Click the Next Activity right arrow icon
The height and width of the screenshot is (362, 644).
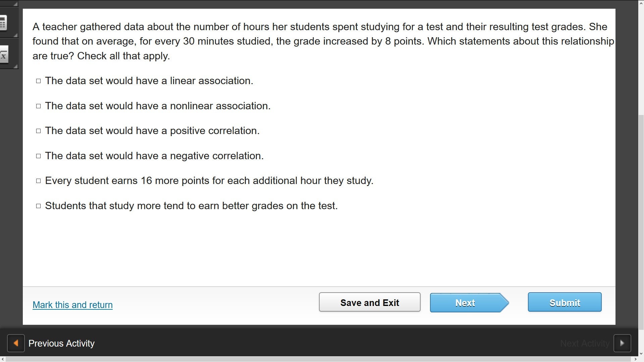pyautogui.click(x=622, y=343)
